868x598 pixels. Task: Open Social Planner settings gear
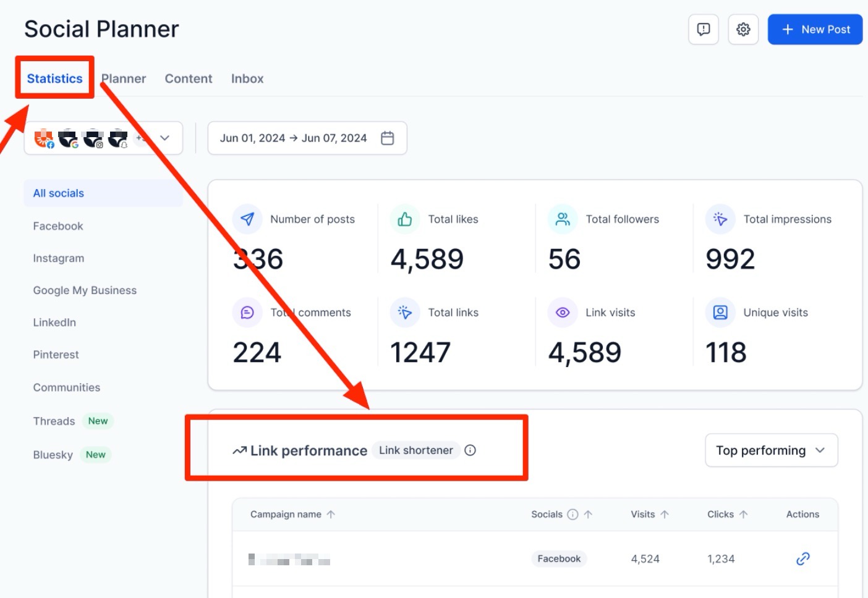pos(743,30)
